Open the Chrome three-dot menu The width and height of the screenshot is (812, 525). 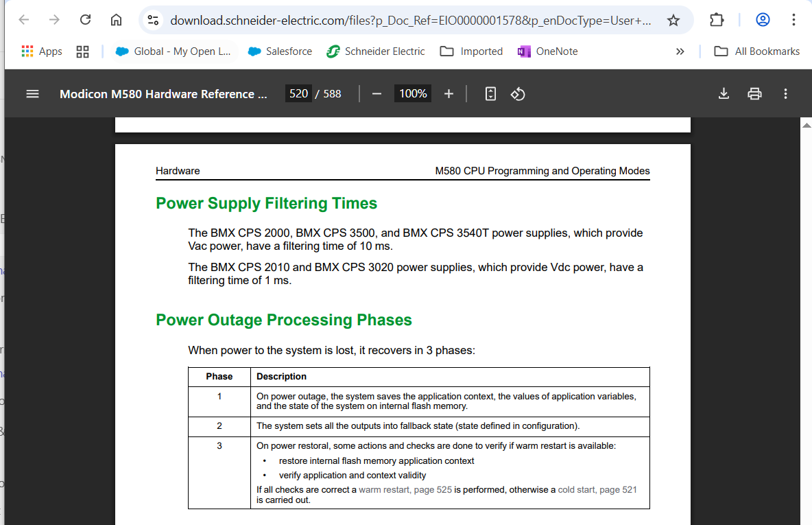[x=793, y=20]
